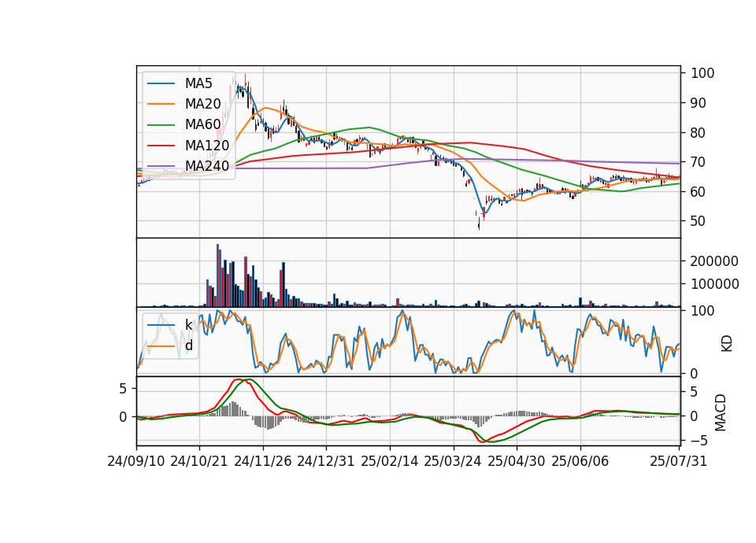Click the volume axis value 200000

pos(714,261)
